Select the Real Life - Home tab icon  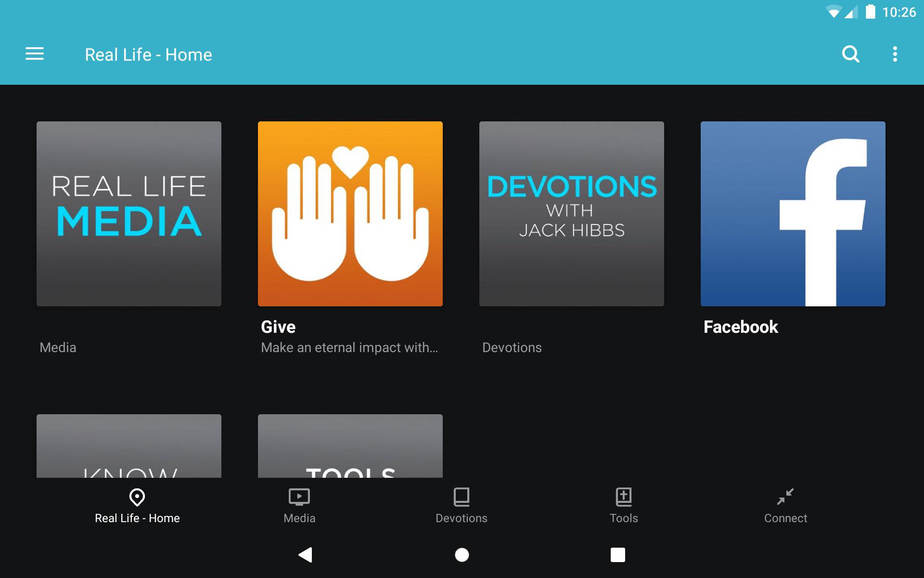point(137,497)
